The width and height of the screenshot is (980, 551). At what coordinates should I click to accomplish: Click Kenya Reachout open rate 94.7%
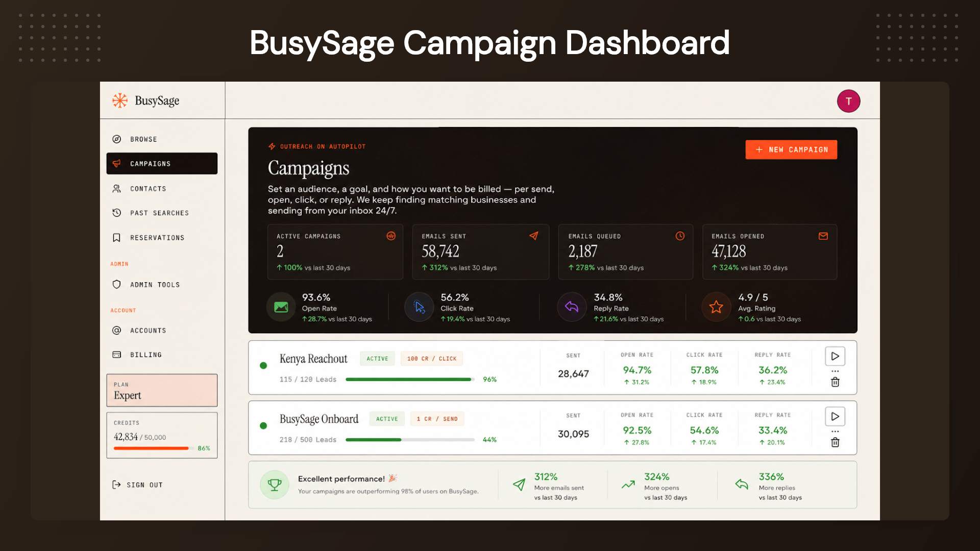(637, 370)
